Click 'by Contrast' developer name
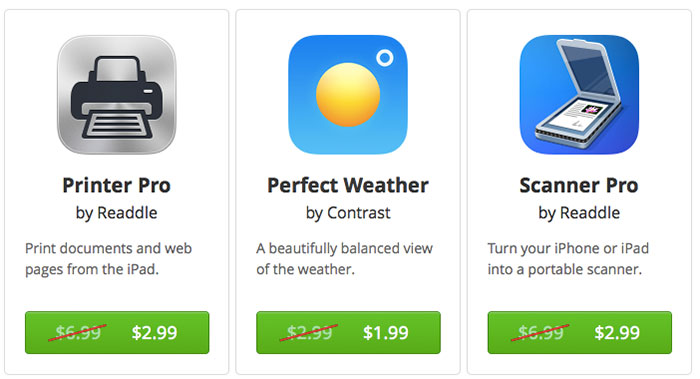 [x=348, y=213]
